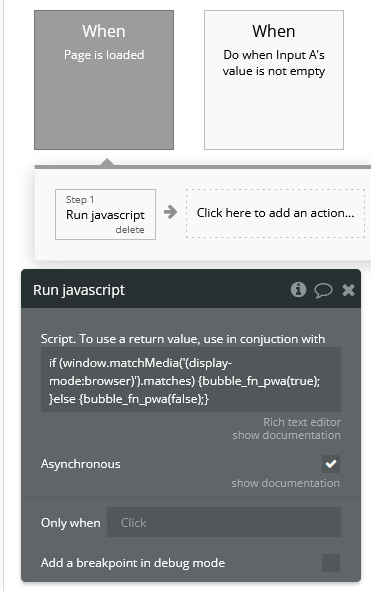Open the Only when condition field
The height and width of the screenshot is (591, 371).
coord(224,522)
